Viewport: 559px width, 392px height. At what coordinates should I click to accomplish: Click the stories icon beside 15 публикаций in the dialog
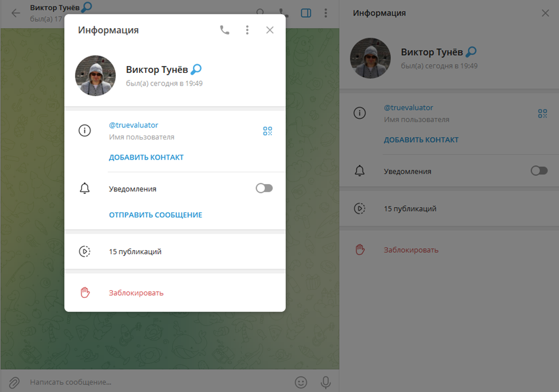coord(84,251)
